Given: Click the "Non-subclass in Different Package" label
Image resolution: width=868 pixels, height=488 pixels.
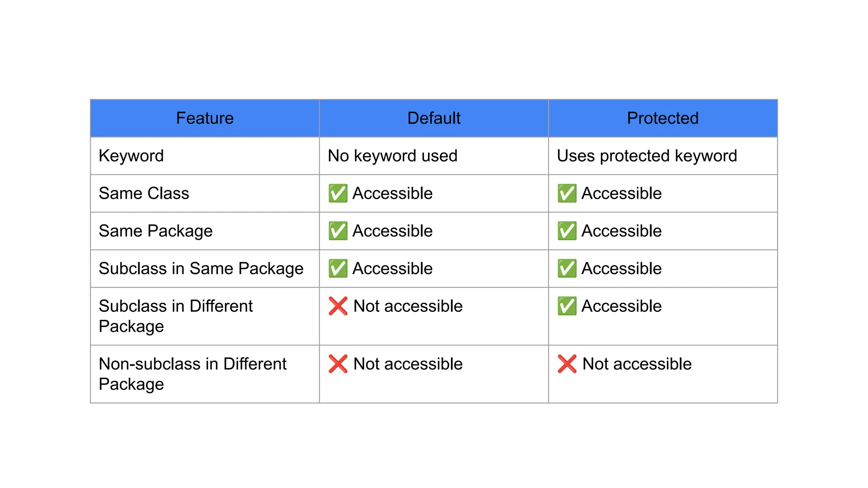Looking at the screenshot, I should 192,374.
